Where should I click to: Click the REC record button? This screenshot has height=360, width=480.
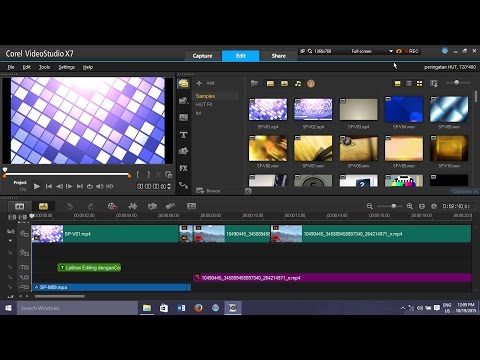(x=412, y=51)
